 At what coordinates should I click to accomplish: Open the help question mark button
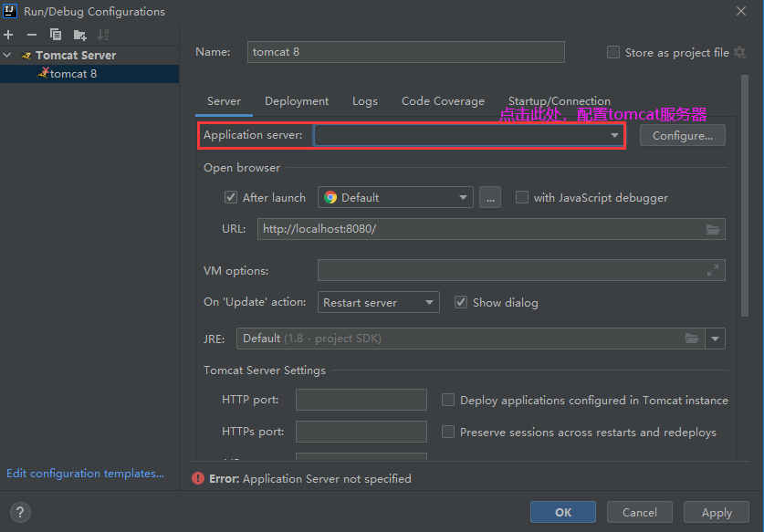coord(20,512)
